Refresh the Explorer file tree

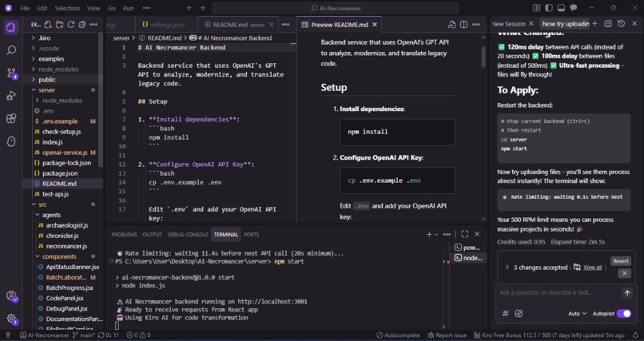point(70,25)
